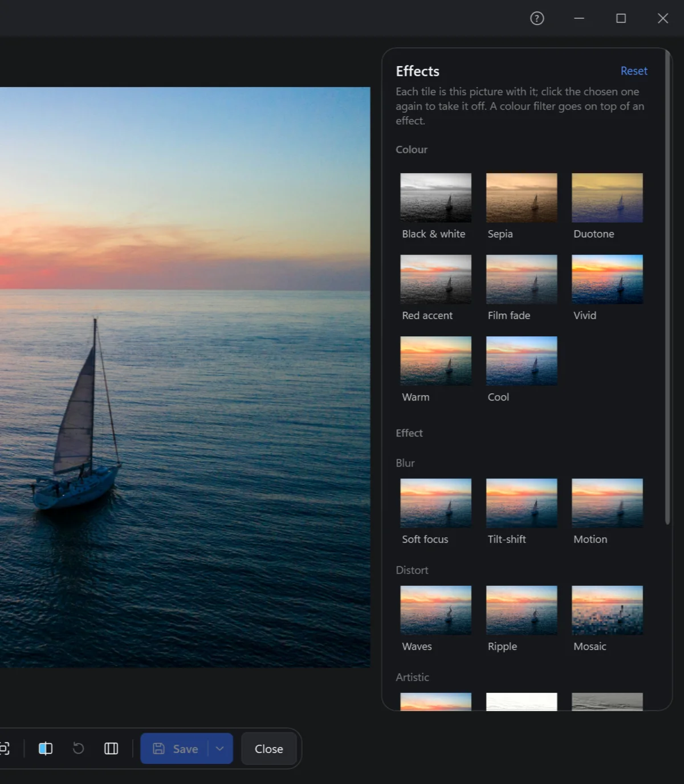Select the Vivid colour filter
The image size is (684, 784).
click(x=607, y=279)
